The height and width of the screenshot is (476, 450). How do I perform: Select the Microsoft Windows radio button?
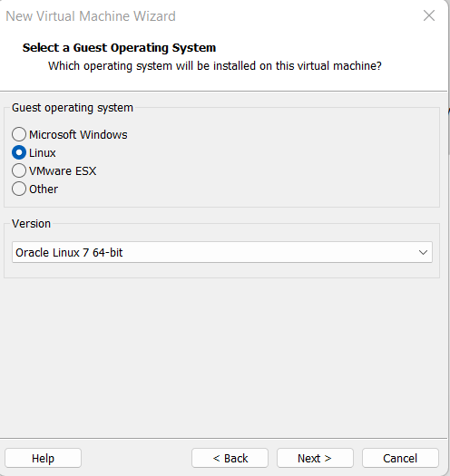(x=19, y=134)
